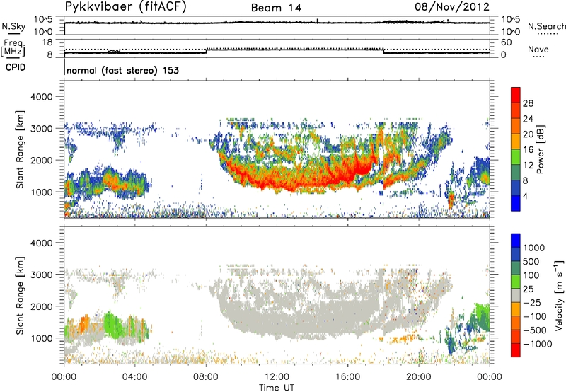
Task: Click the Nave legend label
Action: pos(538,49)
